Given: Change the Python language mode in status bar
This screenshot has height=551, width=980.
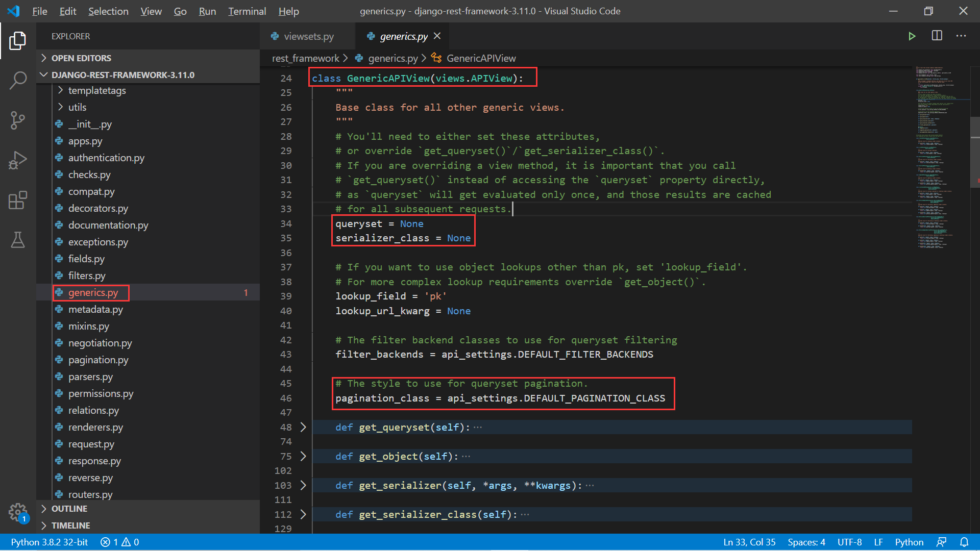Looking at the screenshot, I should pos(909,542).
